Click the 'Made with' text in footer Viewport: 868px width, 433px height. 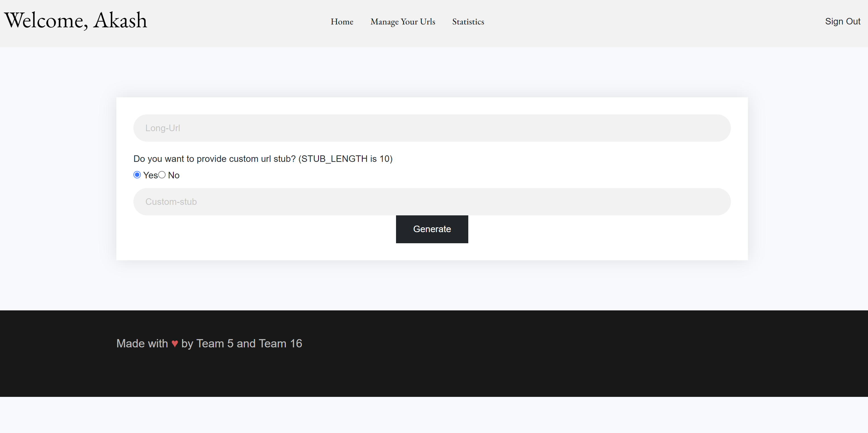click(142, 343)
